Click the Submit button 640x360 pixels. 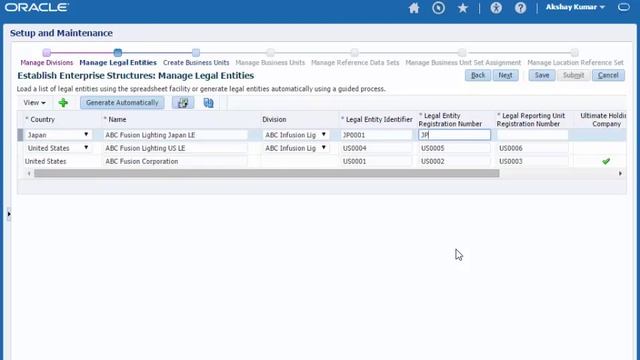click(x=573, y=75)
